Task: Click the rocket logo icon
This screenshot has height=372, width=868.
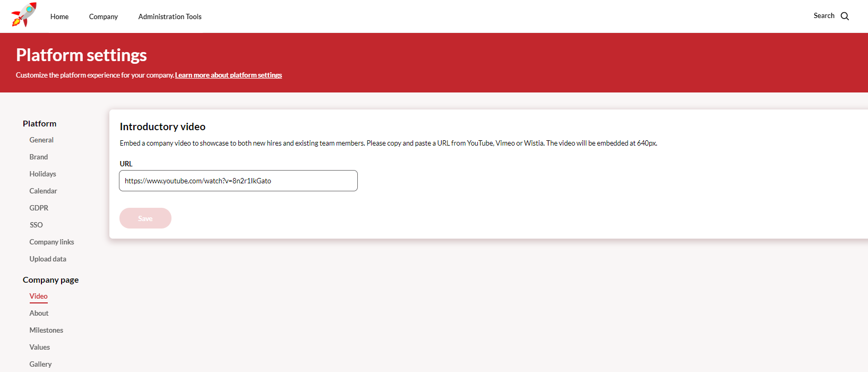Action: point(24,15)
